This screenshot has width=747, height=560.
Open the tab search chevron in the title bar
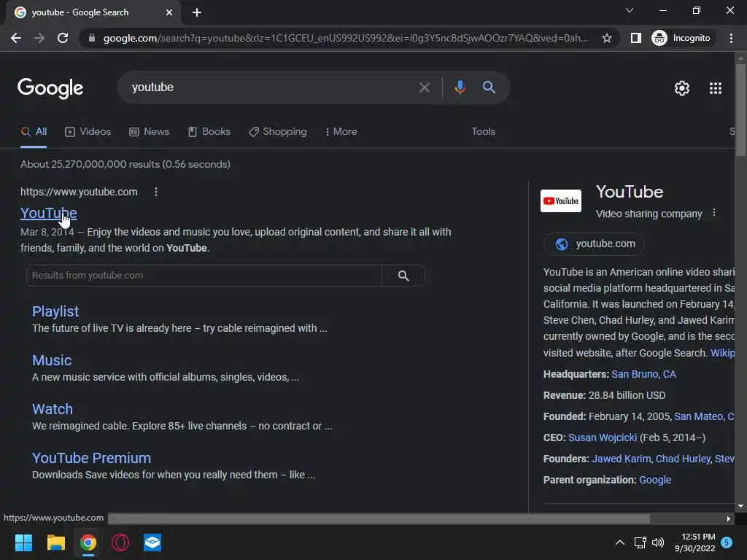tap(630, 10)
